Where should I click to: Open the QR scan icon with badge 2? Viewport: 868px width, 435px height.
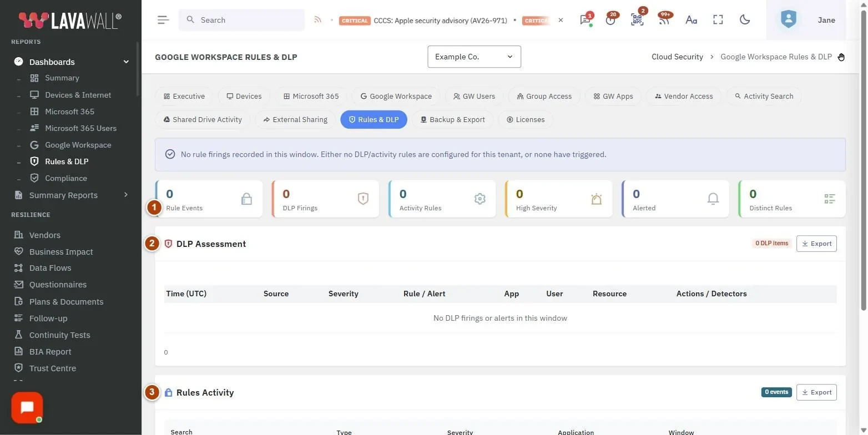pyautogui.click(x=637, y=20)
